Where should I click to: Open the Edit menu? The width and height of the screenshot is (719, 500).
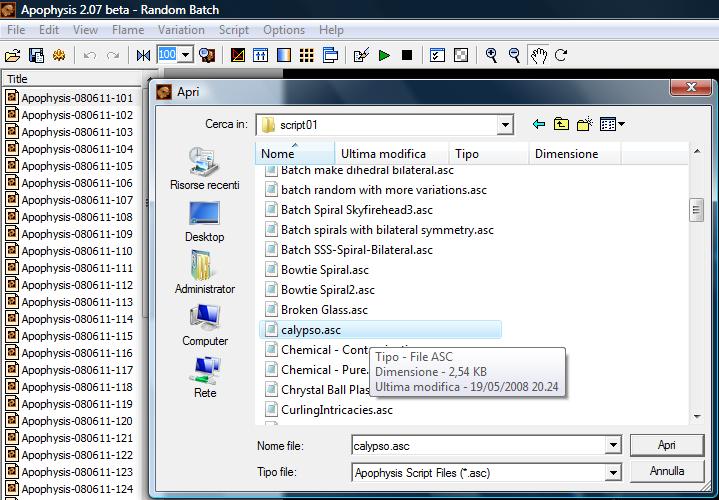point(49,30)
